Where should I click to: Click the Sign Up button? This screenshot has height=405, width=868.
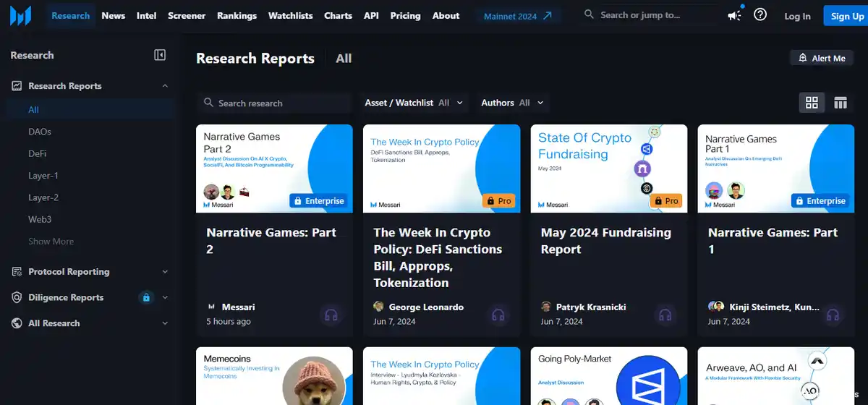tap(846, 16)
